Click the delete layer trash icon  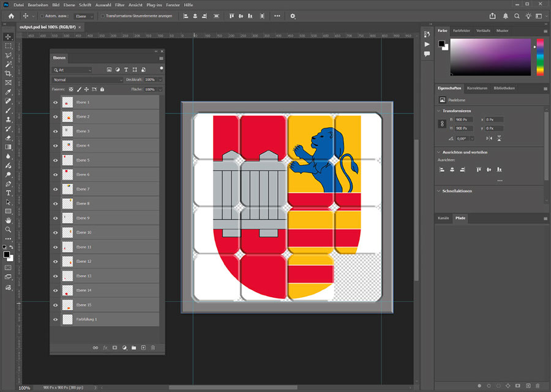pos(153,347)
